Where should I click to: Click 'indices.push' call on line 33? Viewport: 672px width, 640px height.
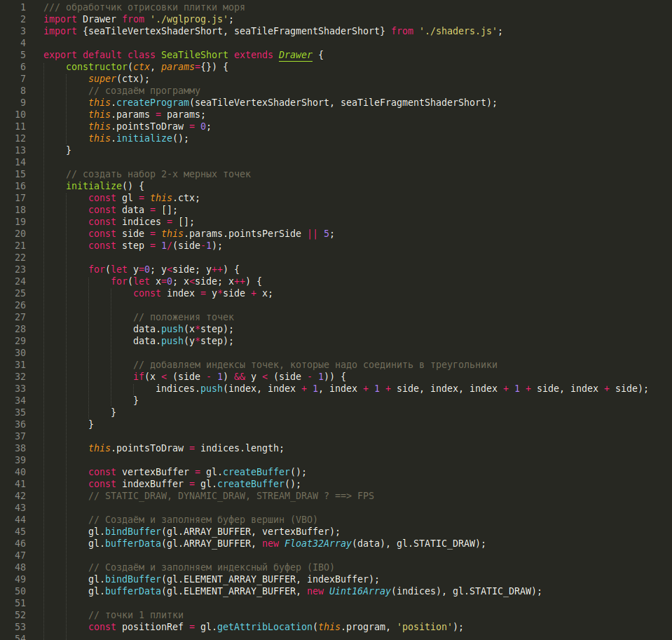pos(189,389)
